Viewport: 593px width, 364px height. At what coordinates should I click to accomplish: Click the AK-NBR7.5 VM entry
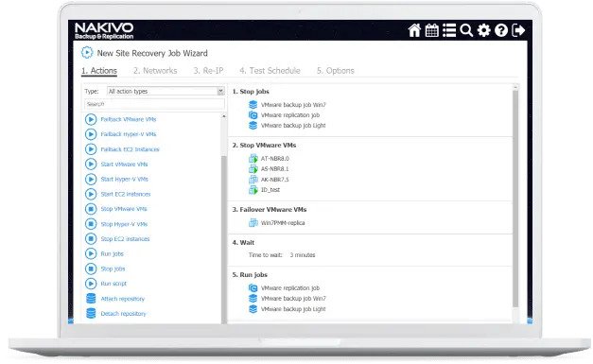point(275,180)
